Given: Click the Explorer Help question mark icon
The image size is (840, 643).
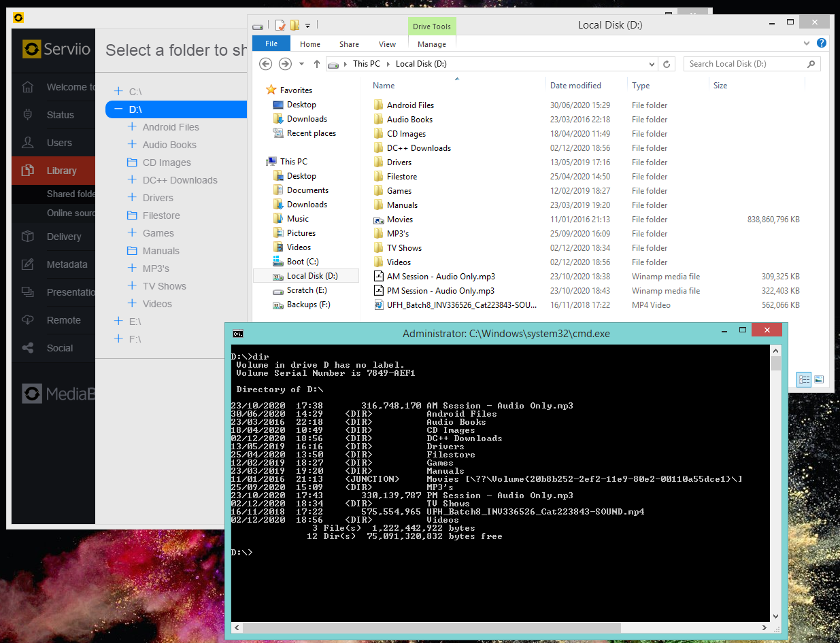Looking at the screenshot, I should pos(822,43).
